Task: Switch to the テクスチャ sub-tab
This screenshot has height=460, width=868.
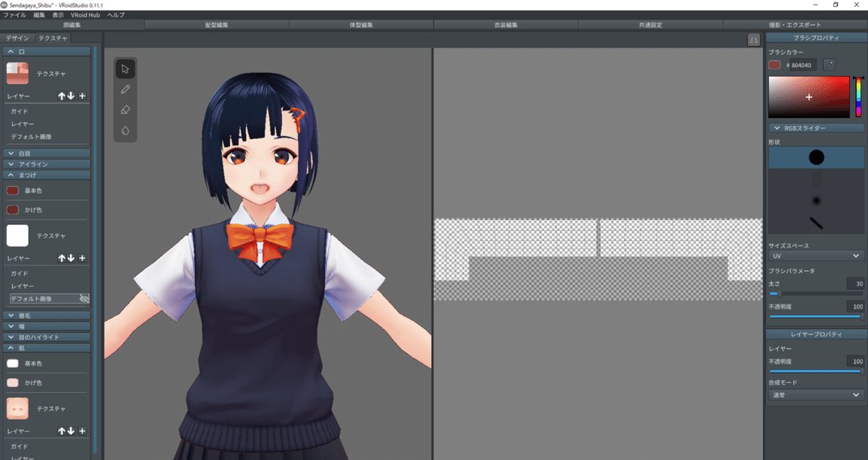Action: [x=53, y=38]
